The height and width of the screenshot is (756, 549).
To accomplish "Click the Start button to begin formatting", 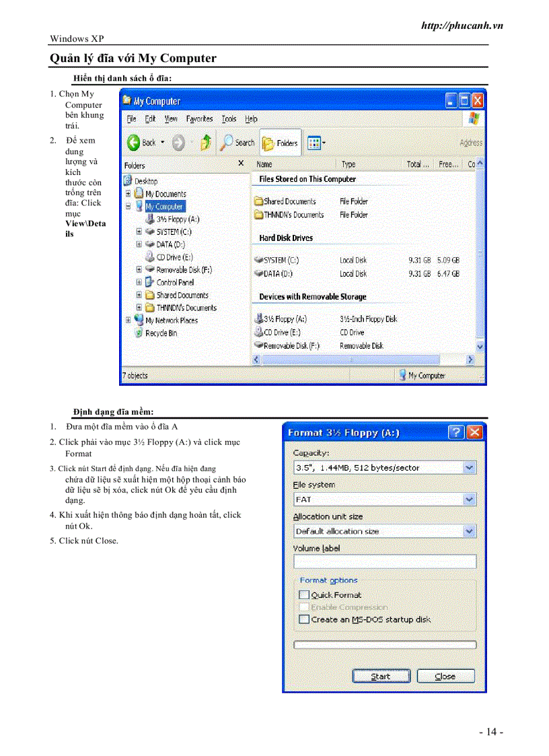I will coord(381,676).
